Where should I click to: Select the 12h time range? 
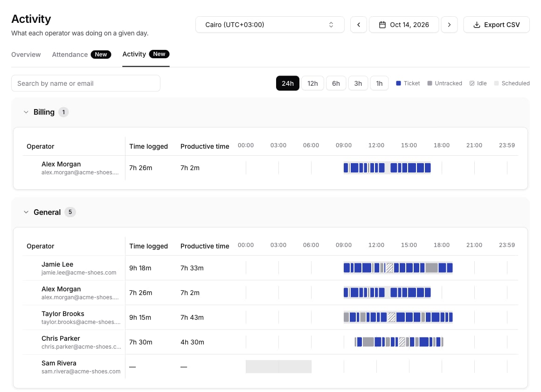[x=312, y=83]
